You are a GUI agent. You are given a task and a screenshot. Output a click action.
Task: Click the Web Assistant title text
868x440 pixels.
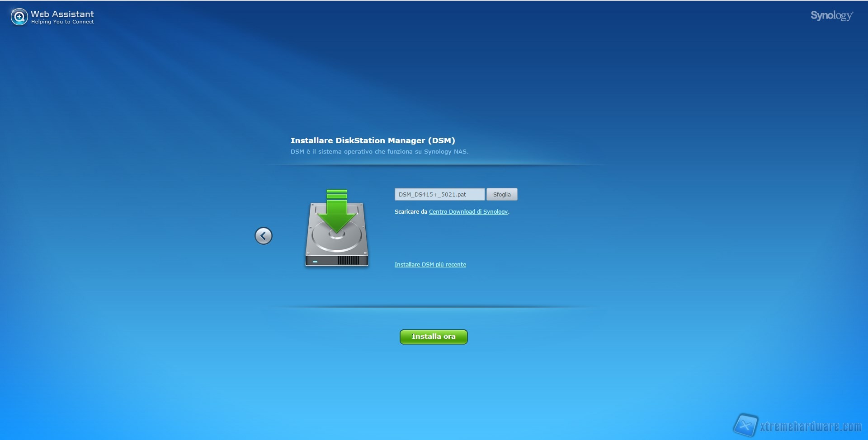62,14
